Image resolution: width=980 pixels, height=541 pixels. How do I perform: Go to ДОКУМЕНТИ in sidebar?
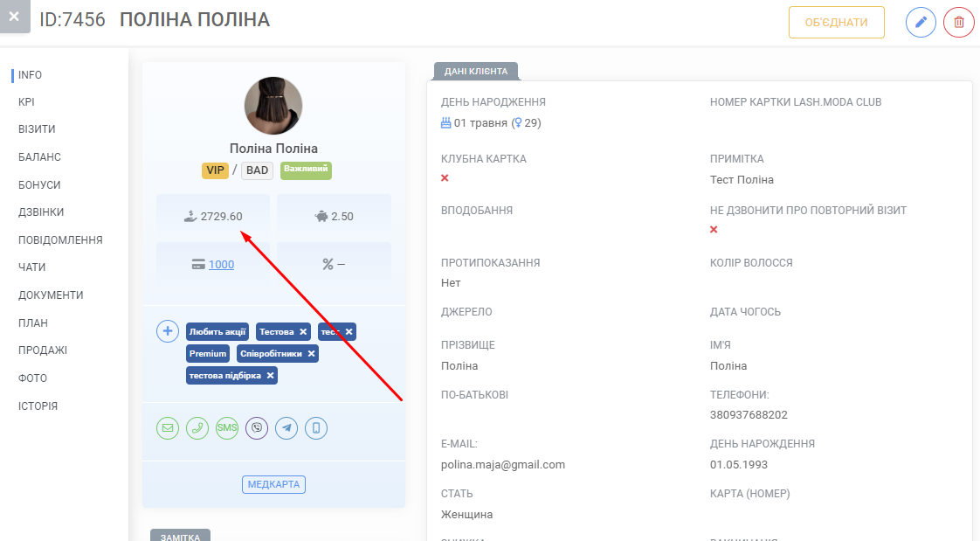[51, 295]
